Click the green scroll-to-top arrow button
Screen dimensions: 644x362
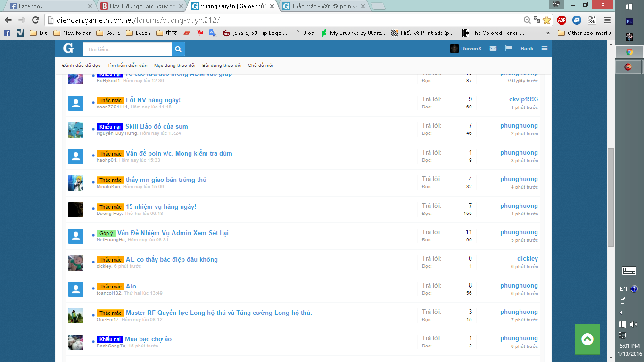[587, 339]
